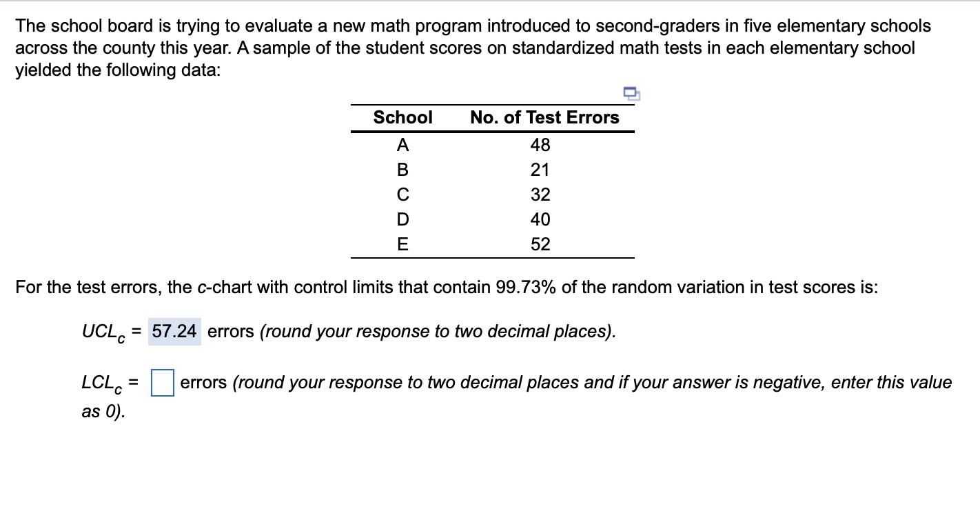Viewport: 980px width, 509px height.
Task: Select School A's row in the table
Action: [x=402, y=145]
